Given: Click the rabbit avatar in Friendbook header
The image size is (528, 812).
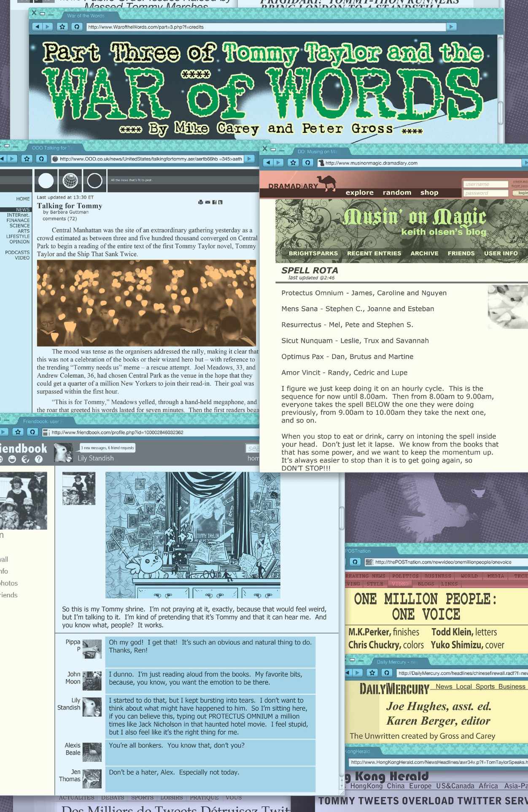Looking at the screenshot, I should click(x=63, y=453).
